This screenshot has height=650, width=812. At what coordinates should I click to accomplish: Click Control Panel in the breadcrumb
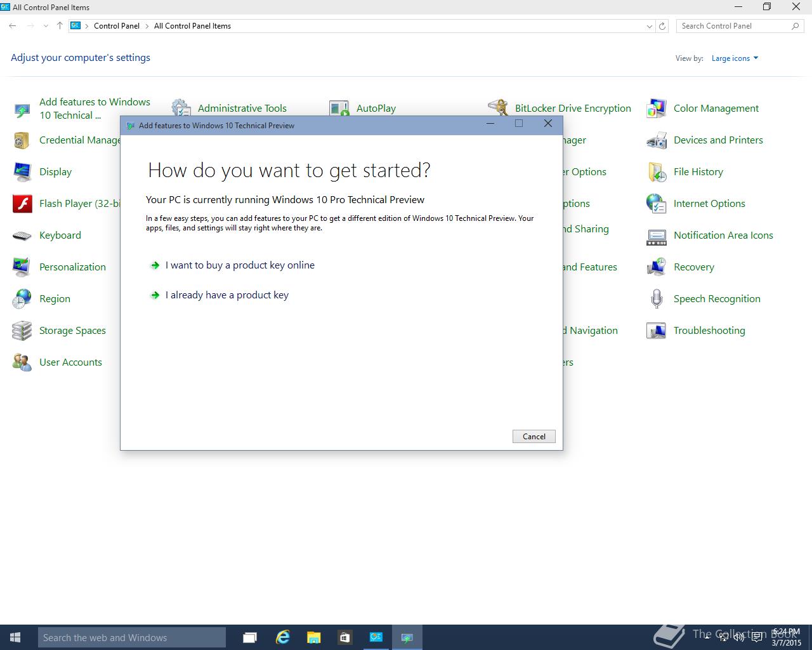pos(117,26)
